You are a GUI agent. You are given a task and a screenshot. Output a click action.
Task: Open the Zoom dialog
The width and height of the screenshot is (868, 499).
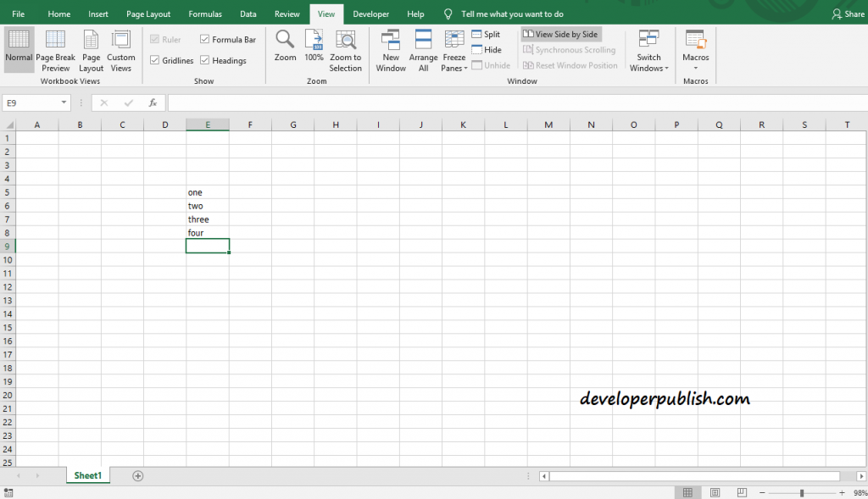(x=285, y=49)
